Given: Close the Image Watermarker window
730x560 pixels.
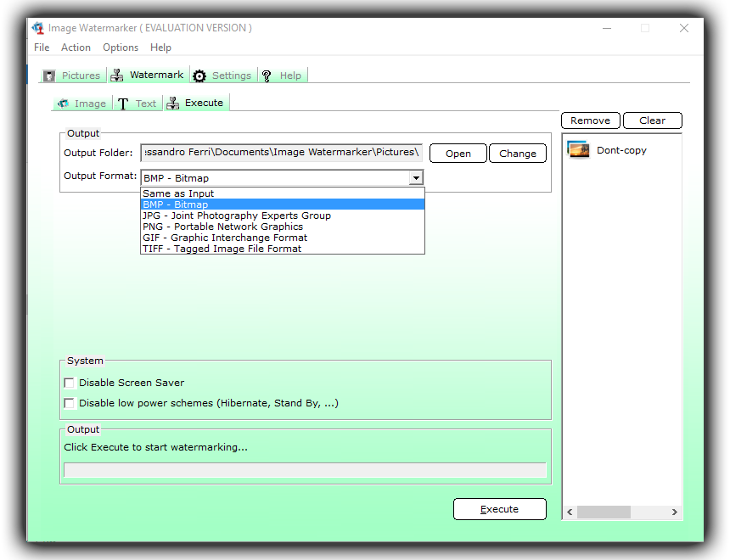Looking at the screenshot, I should tap(684, 28).
